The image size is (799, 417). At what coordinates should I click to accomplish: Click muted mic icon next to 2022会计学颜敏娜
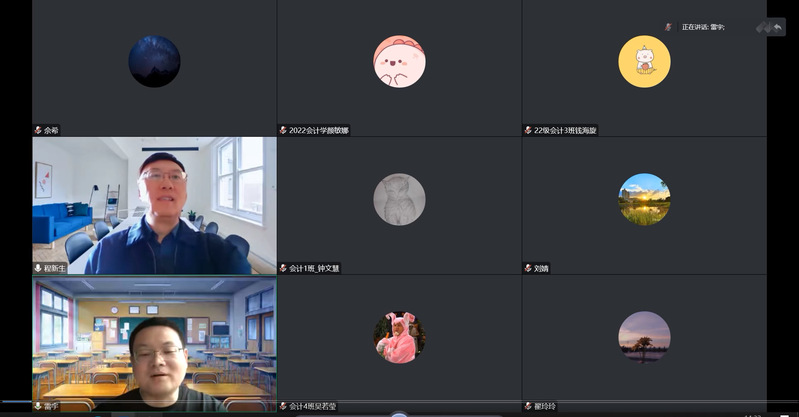pyautogui.click(x=283, y=130)
